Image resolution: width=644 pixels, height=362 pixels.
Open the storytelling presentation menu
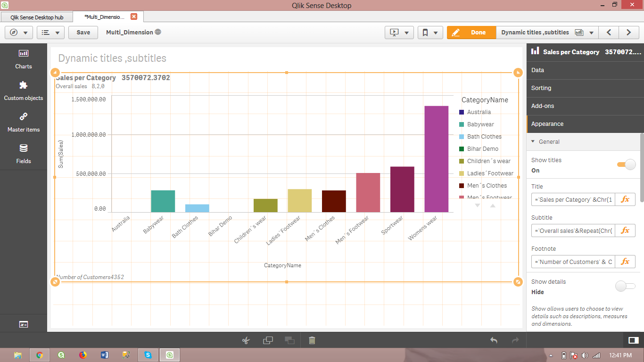tap(399, 33)
